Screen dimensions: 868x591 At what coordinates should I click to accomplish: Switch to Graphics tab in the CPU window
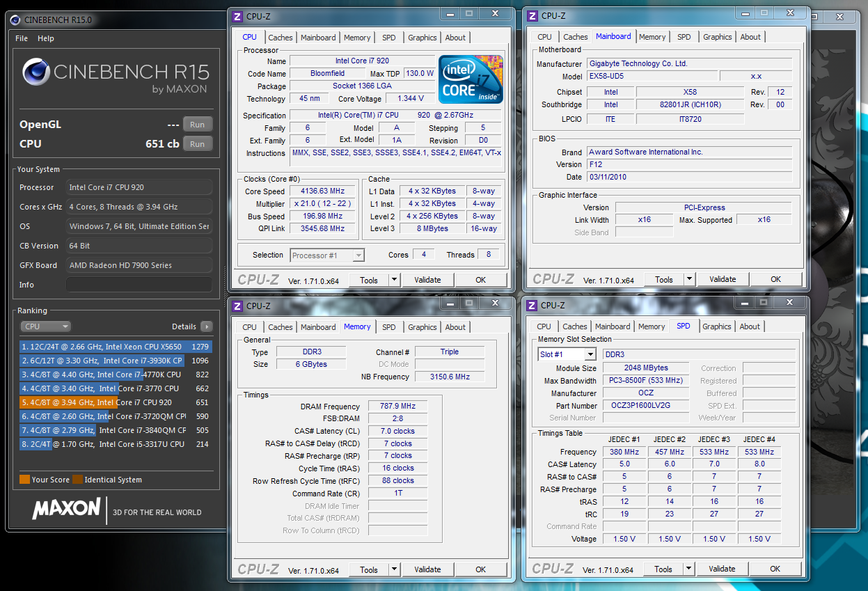click(423, 38)
